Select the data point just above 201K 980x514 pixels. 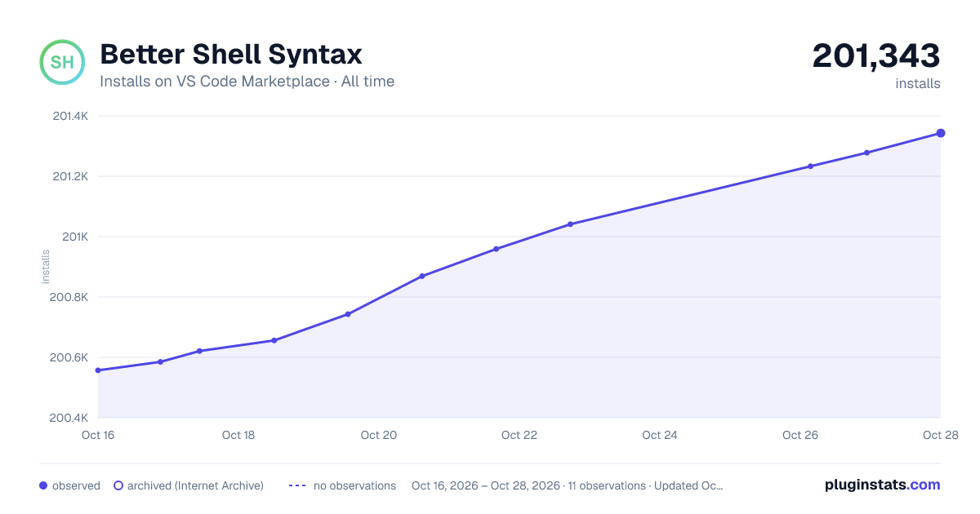pos(570,224)
